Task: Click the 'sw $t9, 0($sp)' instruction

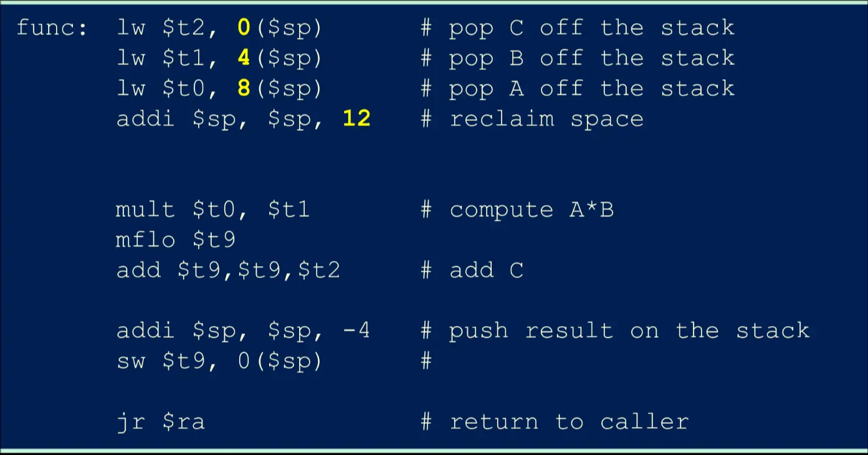Action: (x=219, y=362)
